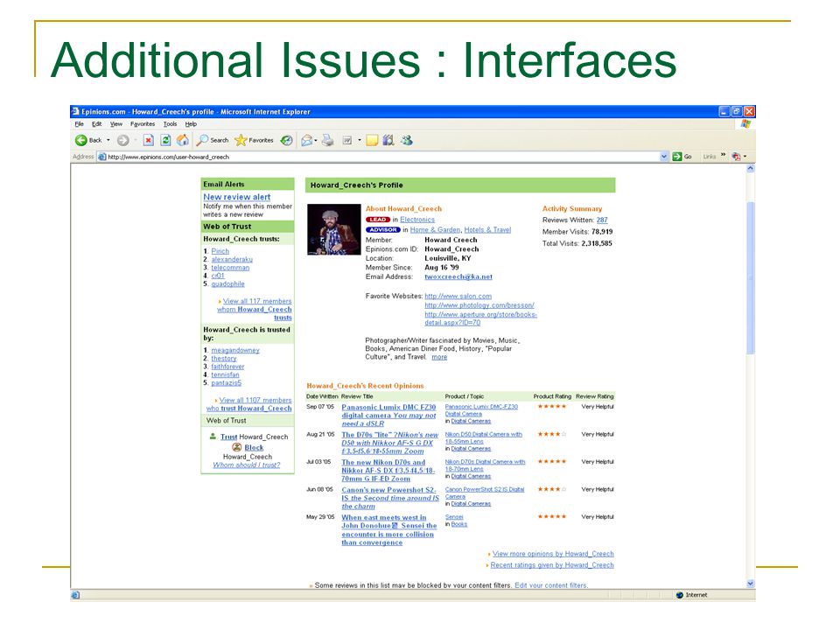This screenshot has height=630, width=840.
Task: Click the vertical scrollbar up arrow
Action: click(751, 169)
